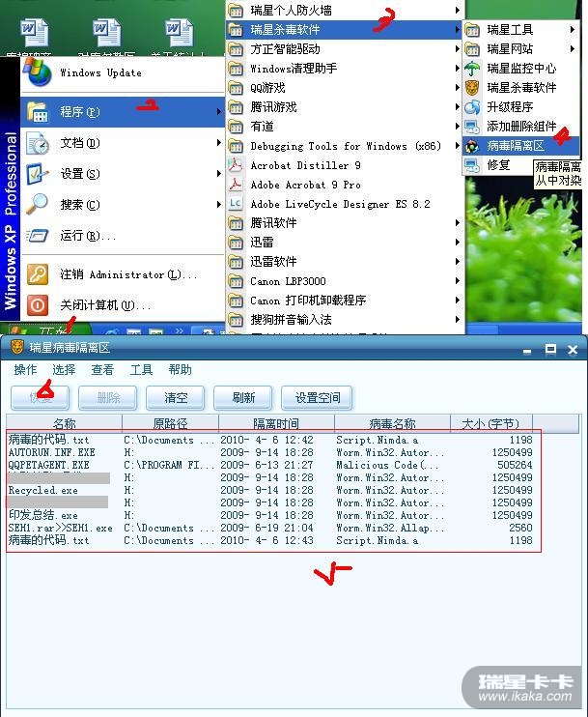Click the 注销 key icon

[38, 274]
